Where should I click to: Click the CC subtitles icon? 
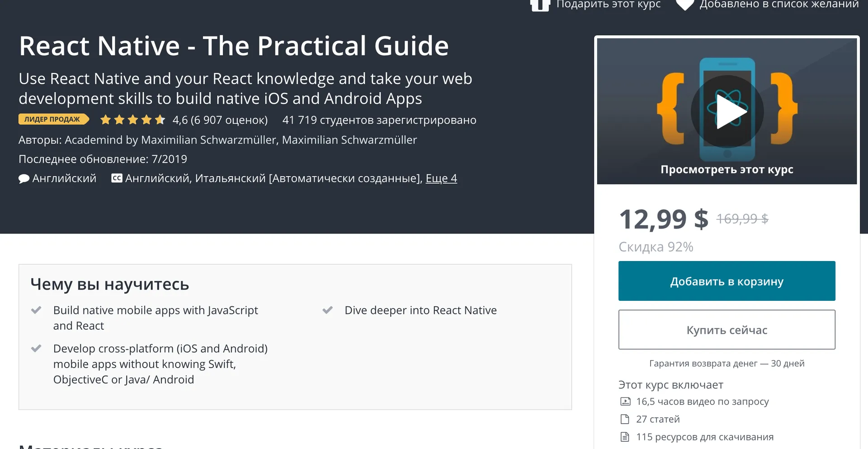[x=117, y=178]
